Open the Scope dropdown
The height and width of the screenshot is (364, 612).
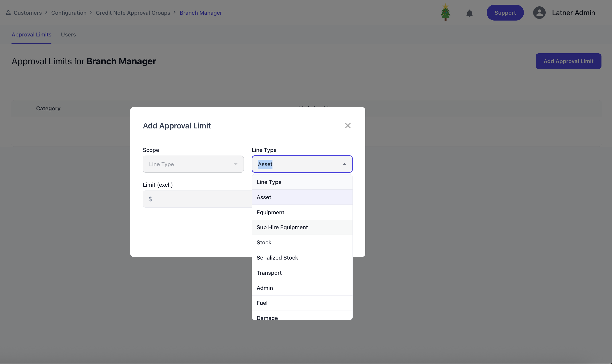click(193, 164)
